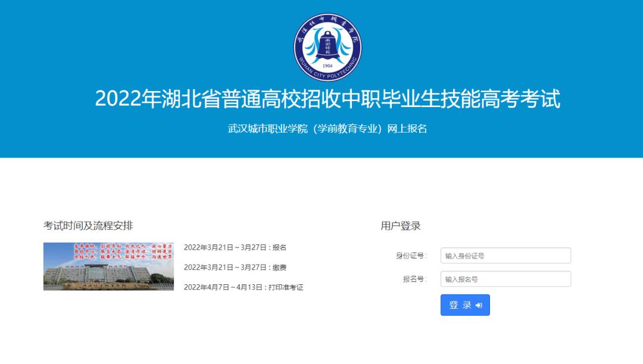Click the 2022年湖北省普通高校 main title
The height and width of the screenshot is (364, 643).
(327, 99)
